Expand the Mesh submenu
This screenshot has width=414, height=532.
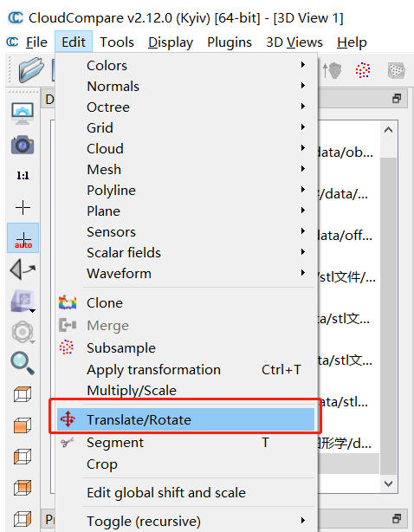click(x=185, y=169)
